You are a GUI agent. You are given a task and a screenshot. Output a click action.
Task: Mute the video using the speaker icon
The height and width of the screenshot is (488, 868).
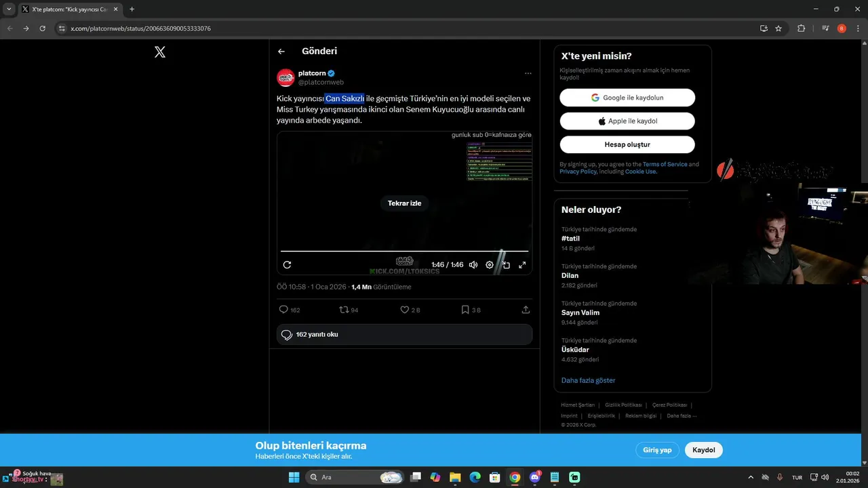473,265
